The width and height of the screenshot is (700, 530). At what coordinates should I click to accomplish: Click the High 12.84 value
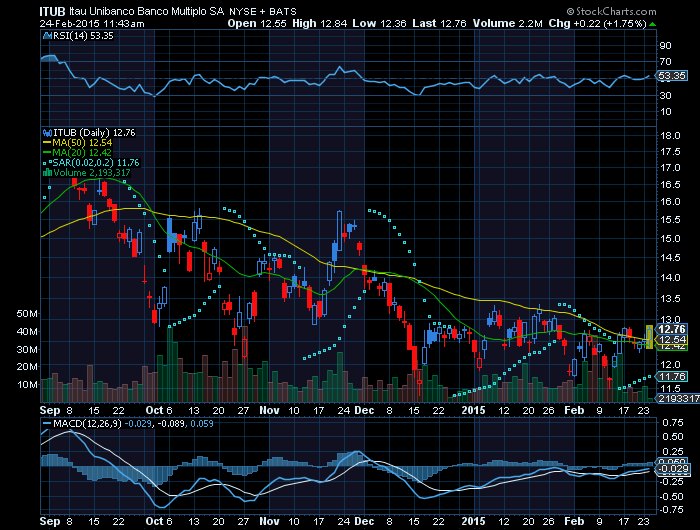[x=320, y=24]
